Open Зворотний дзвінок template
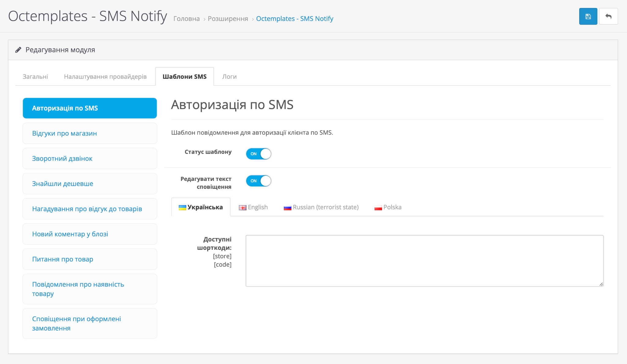This screenshot has height=364, width=627. coord(90,159)
